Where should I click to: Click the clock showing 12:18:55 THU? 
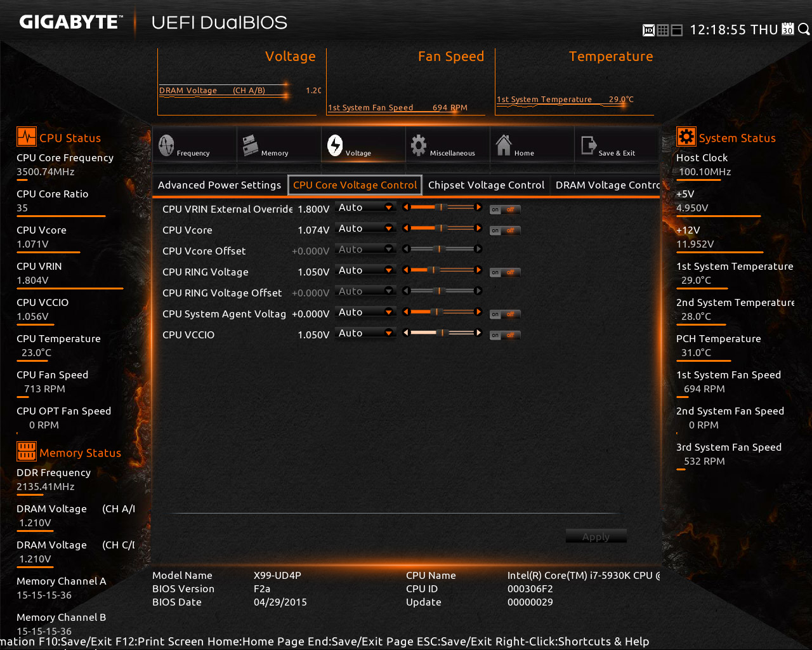point(734,30)
